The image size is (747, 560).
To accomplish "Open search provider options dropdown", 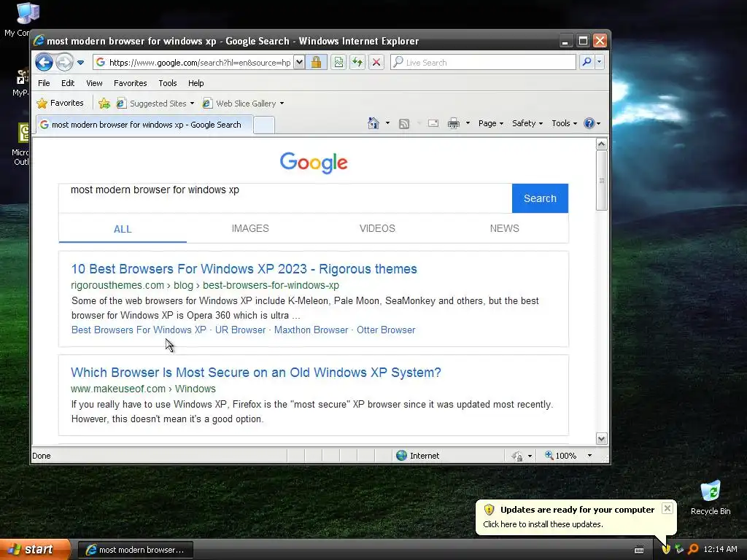I will coord(600,62).
